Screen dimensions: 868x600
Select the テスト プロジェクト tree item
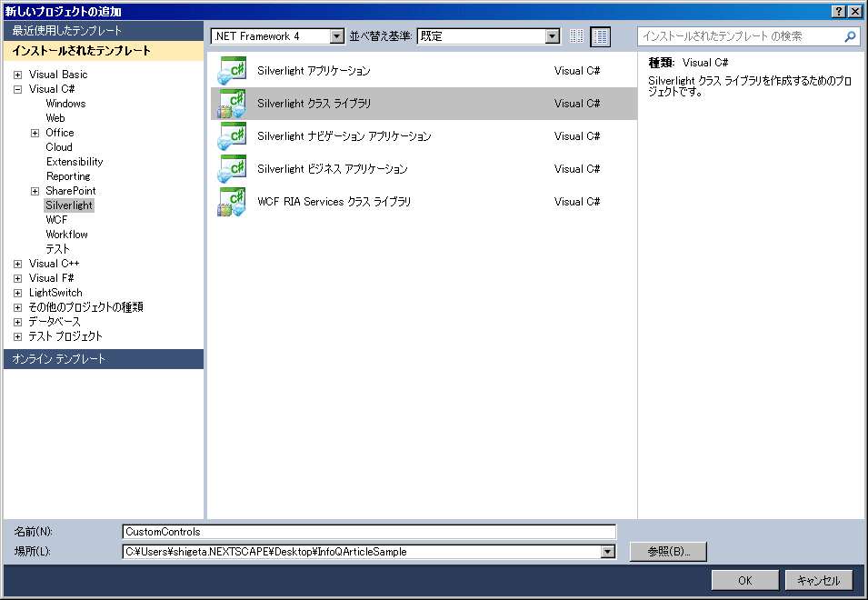(65, 336)
